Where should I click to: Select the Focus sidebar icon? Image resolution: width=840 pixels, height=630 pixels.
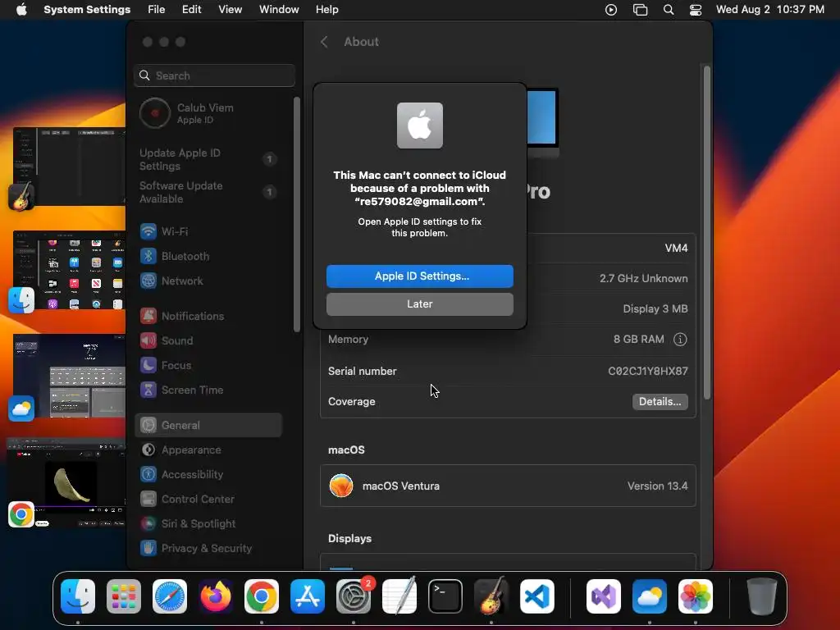click(148, 365)
